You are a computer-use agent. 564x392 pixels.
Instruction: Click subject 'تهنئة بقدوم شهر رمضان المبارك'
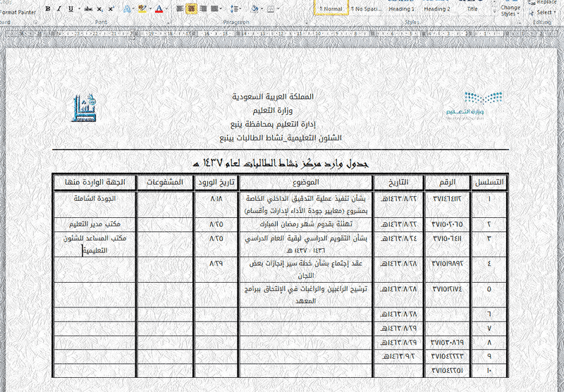coord(305,224)
